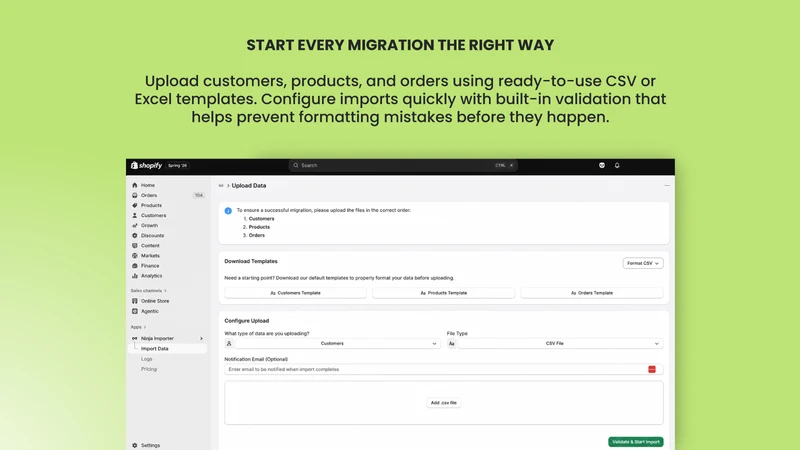Click the red icon in the email field
800x450 pixels.
coord(652,369)
